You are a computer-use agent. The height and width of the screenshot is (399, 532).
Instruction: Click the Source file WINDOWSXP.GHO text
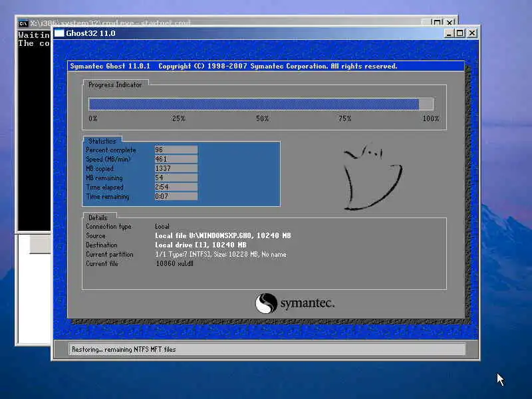[x=223, y=235]
